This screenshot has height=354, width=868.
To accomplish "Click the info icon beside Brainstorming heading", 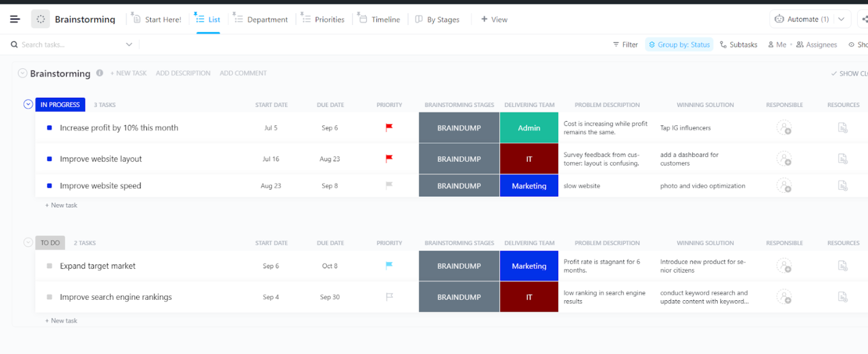I will coord(99,73).
